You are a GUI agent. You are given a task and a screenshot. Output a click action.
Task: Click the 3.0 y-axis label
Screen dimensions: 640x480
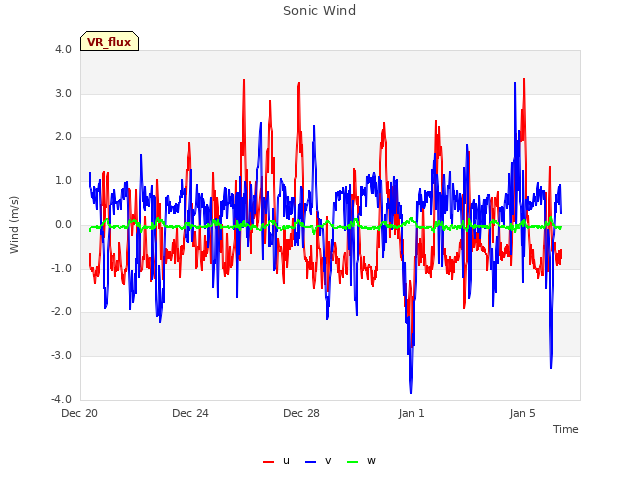tap(63, 93)
